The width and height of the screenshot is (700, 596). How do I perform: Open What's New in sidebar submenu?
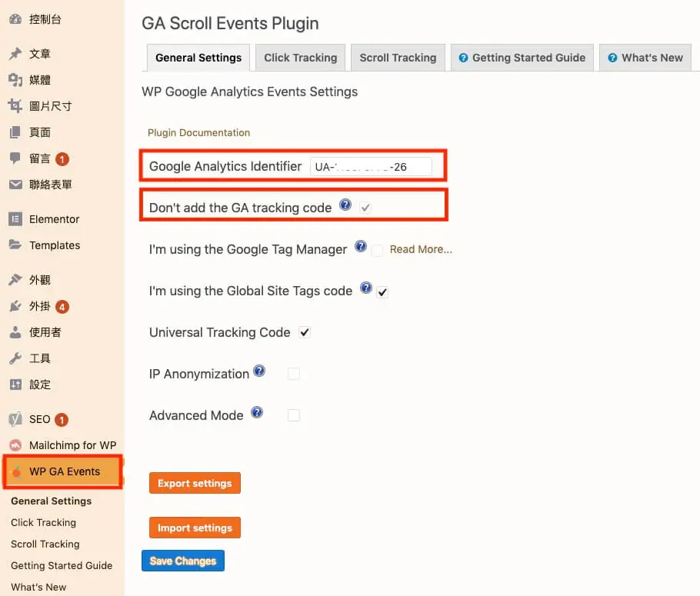click(38, 587)
